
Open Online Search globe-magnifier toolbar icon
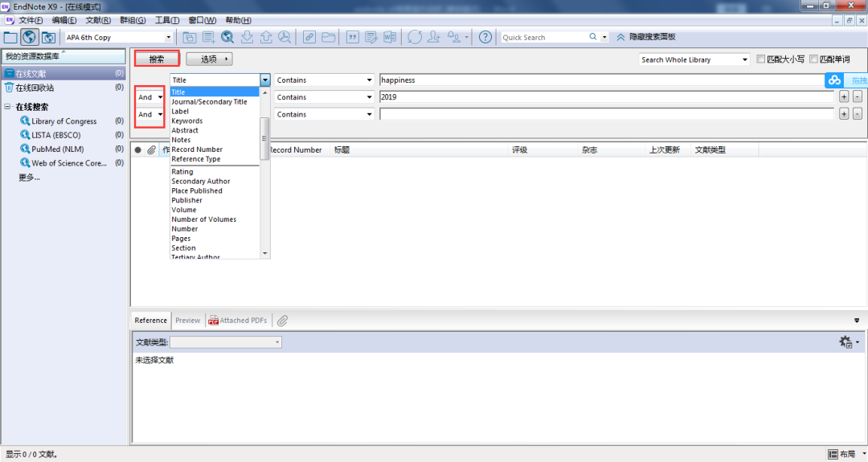[x=227, y=37]
